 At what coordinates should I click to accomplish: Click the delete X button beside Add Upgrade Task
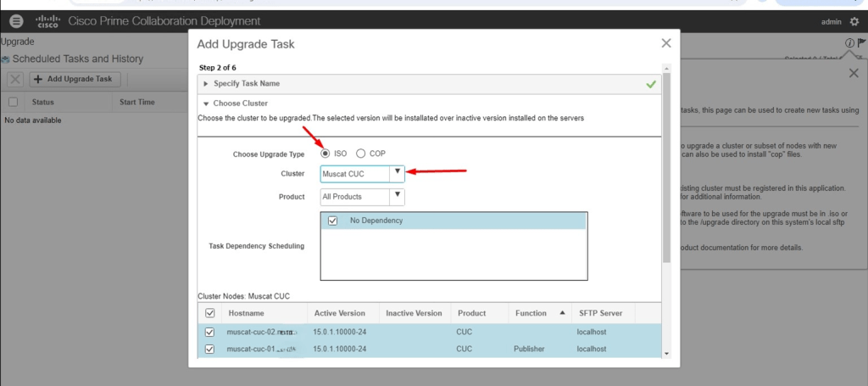[14, 79]
